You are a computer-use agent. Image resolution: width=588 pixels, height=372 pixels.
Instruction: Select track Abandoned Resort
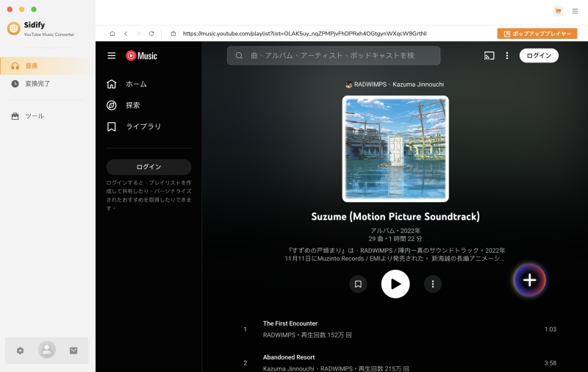click(289, 357)
